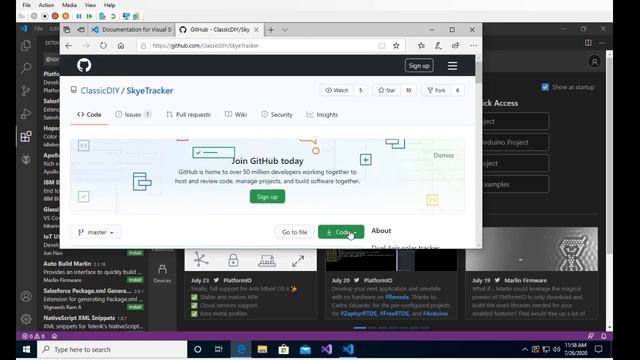640x360 pixels.
Task: Open Extensions view in VS Code activity bar
Action: [26, 136]
